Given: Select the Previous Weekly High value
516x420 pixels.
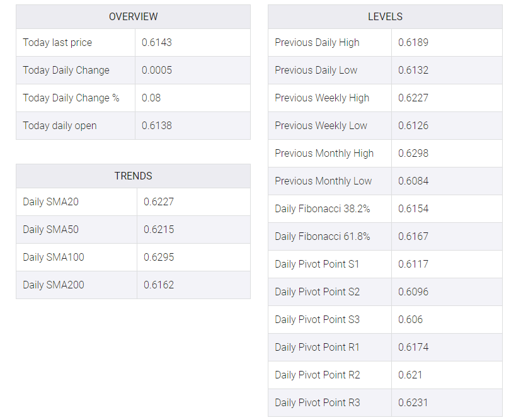Looking at the screenshot, I should click(413, 98).
